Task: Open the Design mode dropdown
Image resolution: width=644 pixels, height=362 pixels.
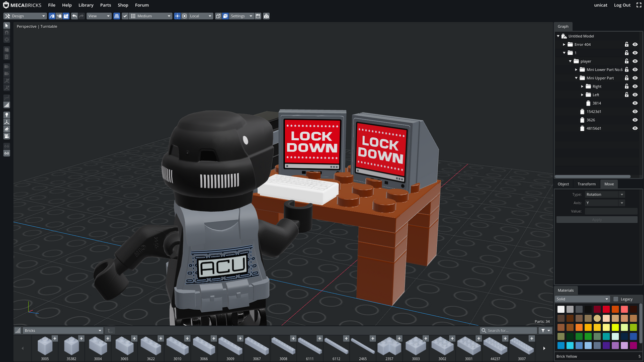Action: 25,16
